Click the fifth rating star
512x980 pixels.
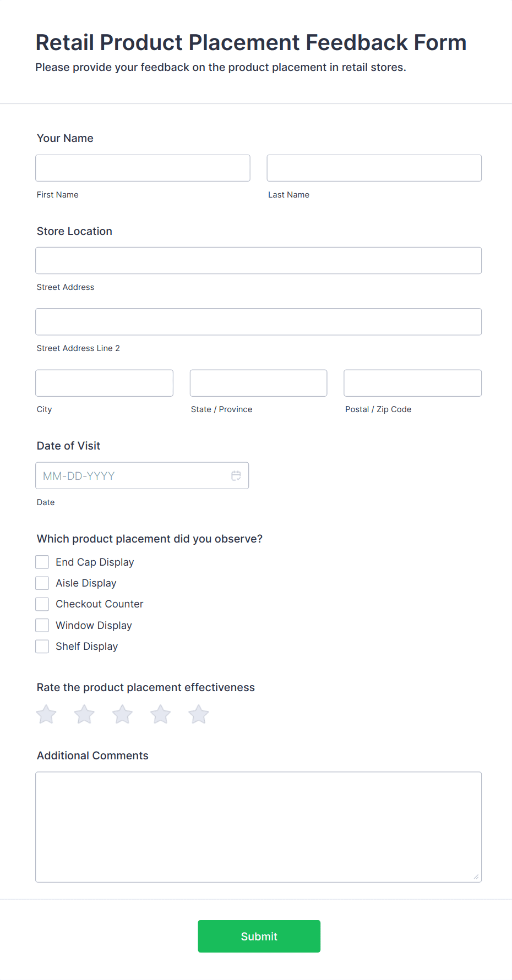tap(199, 715)
